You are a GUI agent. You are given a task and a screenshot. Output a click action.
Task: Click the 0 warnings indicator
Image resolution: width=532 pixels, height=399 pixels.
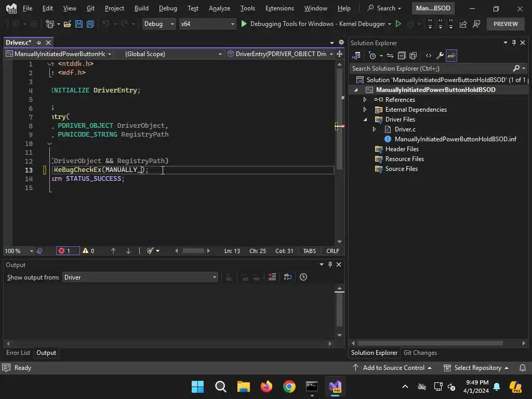88,251
